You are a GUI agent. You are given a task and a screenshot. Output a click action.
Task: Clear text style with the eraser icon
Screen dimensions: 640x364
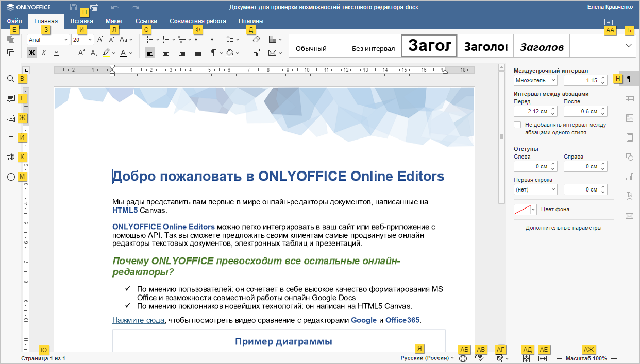[x=257, y=39]
